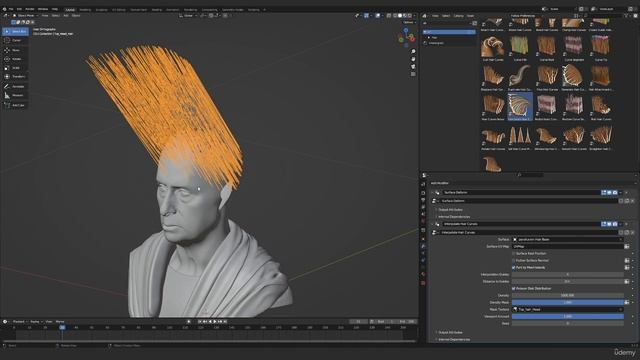This screenshot has height=360, width=640.
Task: Enable Surface Rest Position checkbox
Action: 514,253
